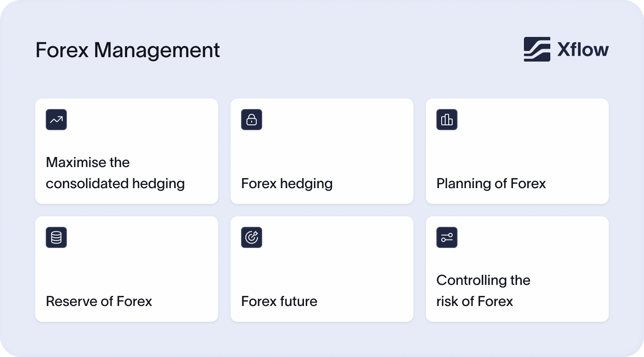Select the white card with the bar chart
644x357 pixels.
click(517, 151)
